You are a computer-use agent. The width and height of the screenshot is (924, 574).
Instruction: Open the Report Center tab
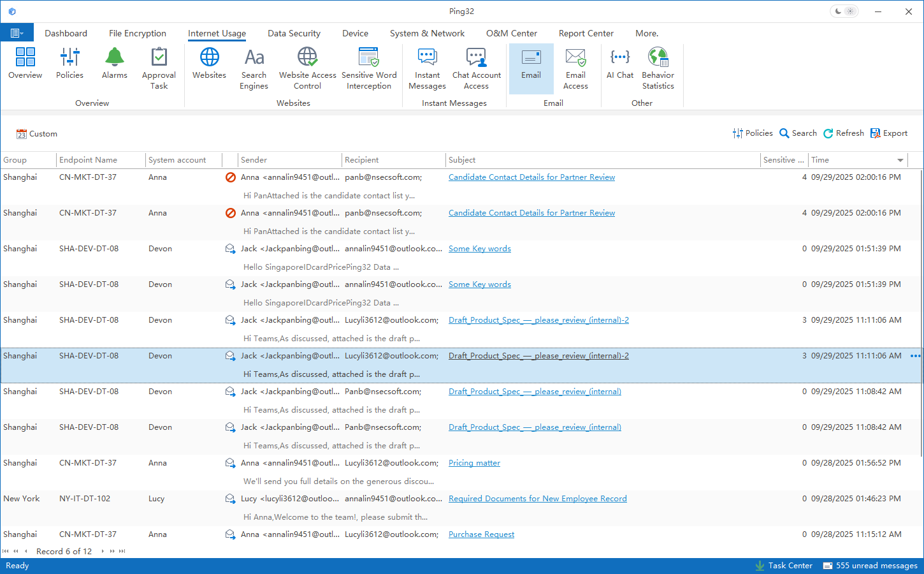(586, 33)
